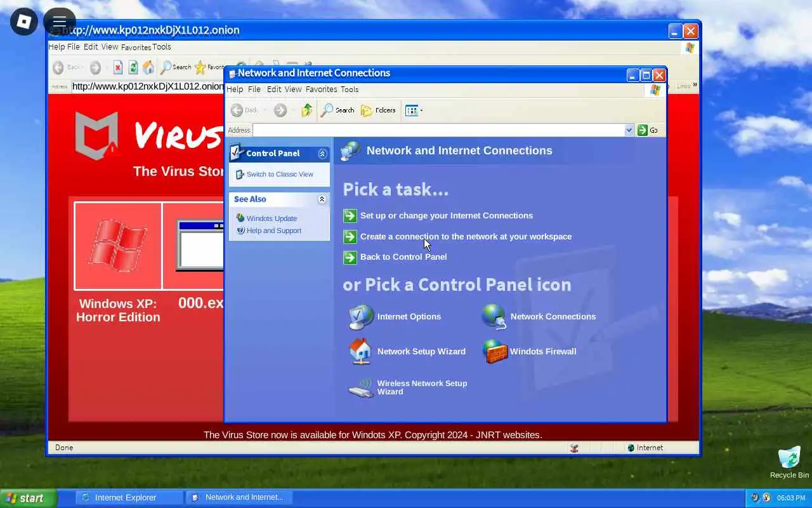Expand Links chevron in Internet Explorer
The height and width of the screenshot is (508, 812).
(695, 85)
